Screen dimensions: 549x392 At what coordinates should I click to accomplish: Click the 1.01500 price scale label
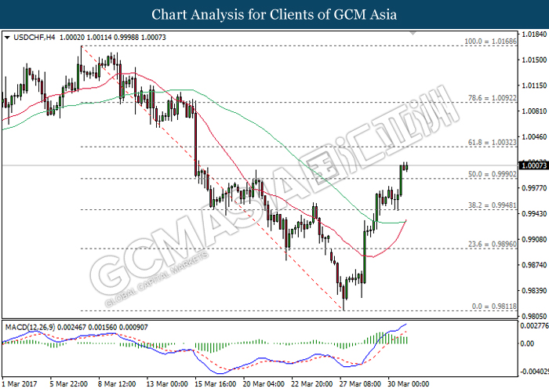coord(534,60)
